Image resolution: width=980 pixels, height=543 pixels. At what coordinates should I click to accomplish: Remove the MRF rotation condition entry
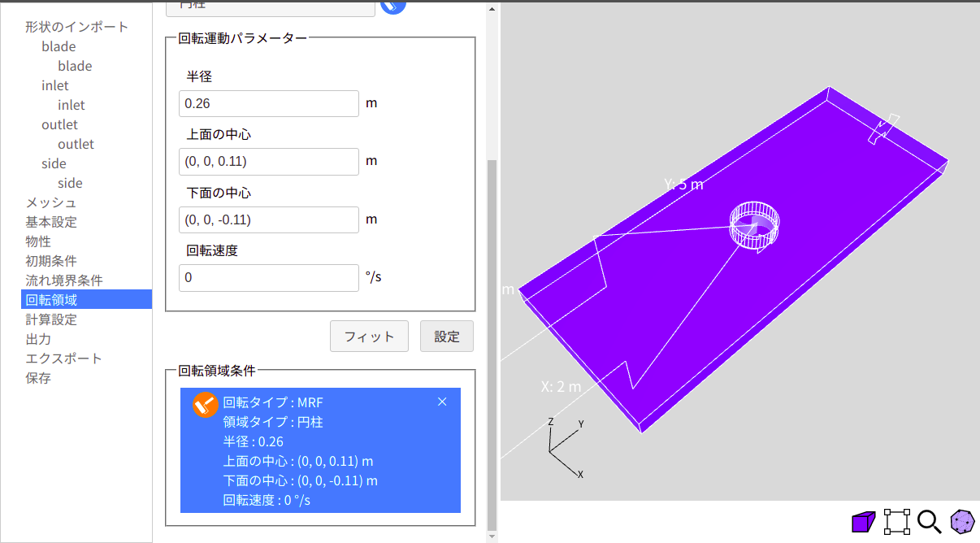coord(442,402)
